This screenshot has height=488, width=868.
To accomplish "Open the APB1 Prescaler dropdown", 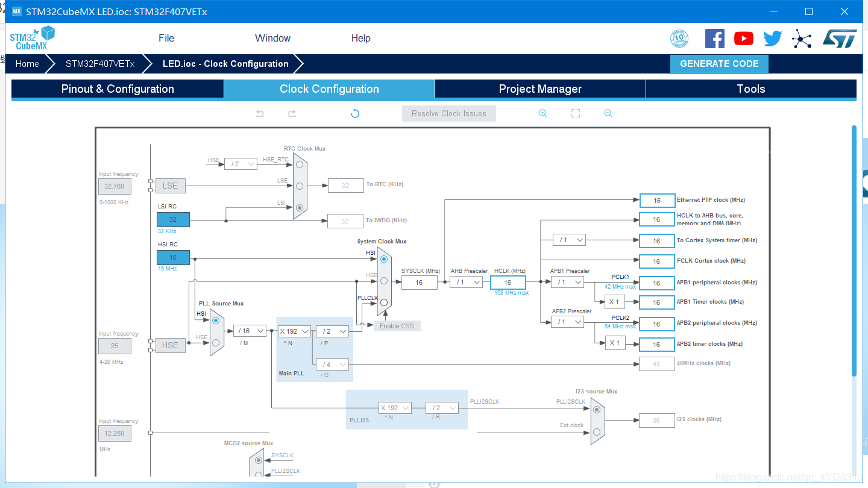I will point(567,282).
